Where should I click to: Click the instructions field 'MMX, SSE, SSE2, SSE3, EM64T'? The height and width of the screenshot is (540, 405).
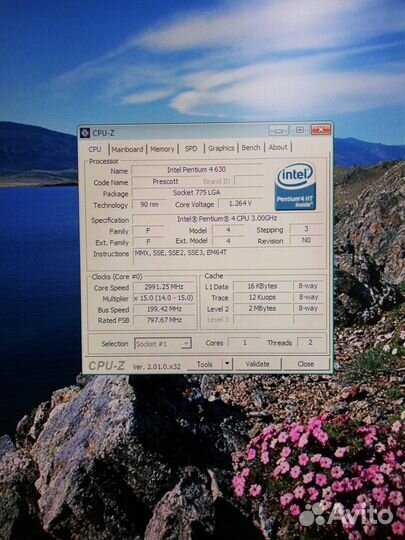229,257
